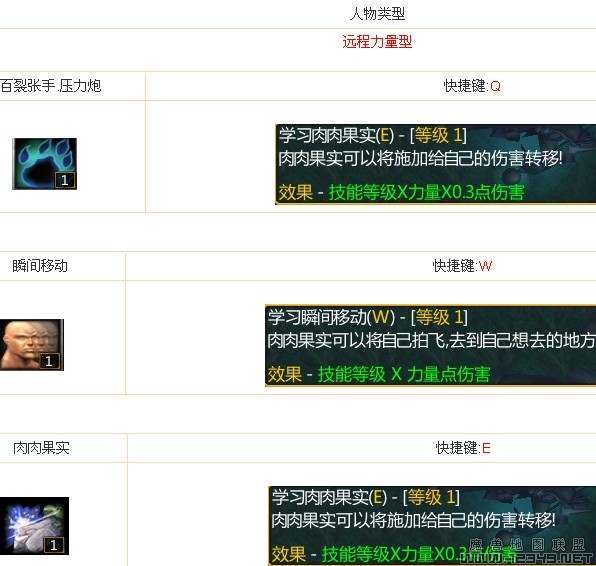
Task: Click the blue paw skill icon
Action: point(44,164)
